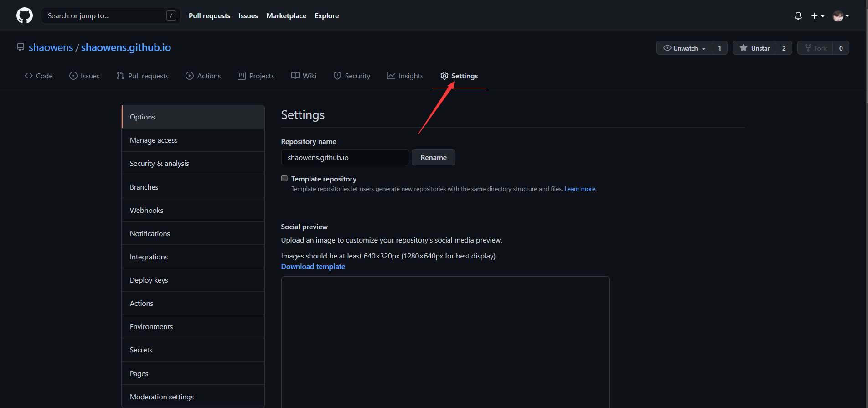Open Explore in the top bar
The width and height of the screenshot is (868, 408).
point(327,15)
